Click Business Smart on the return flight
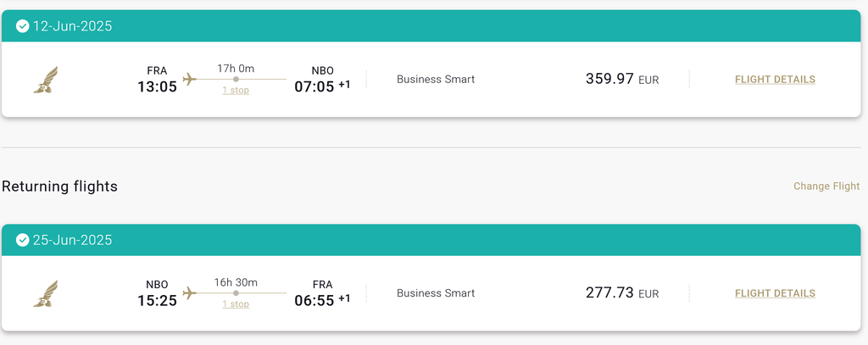 [x=436, y=293]
